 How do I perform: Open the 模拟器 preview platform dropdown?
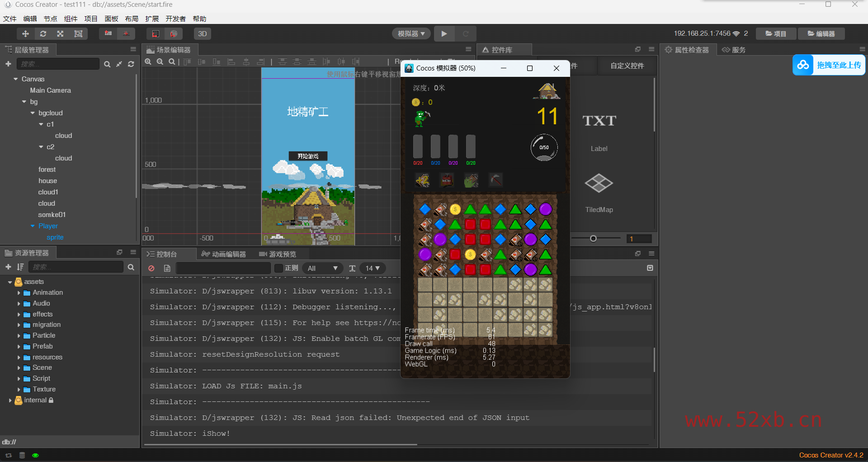point(411,34)
